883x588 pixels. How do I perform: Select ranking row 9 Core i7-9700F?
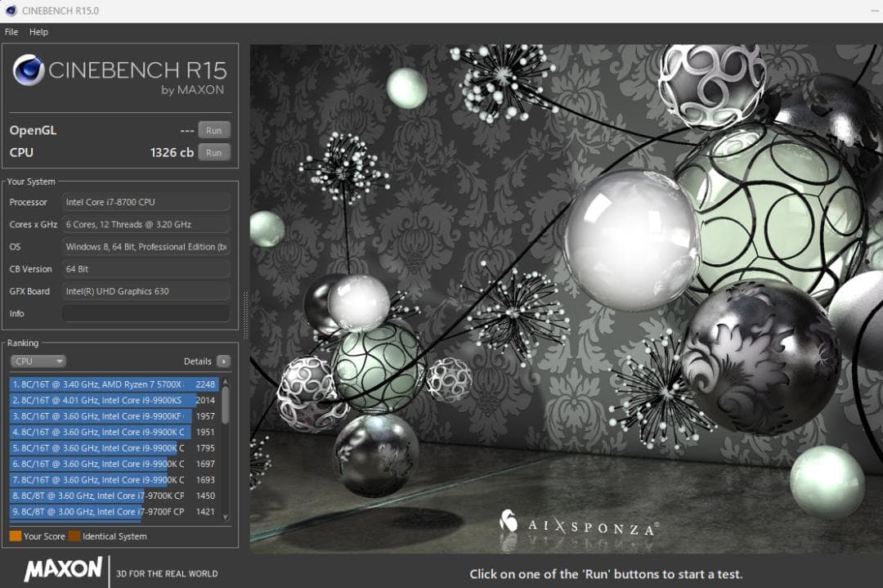[114, 511]
